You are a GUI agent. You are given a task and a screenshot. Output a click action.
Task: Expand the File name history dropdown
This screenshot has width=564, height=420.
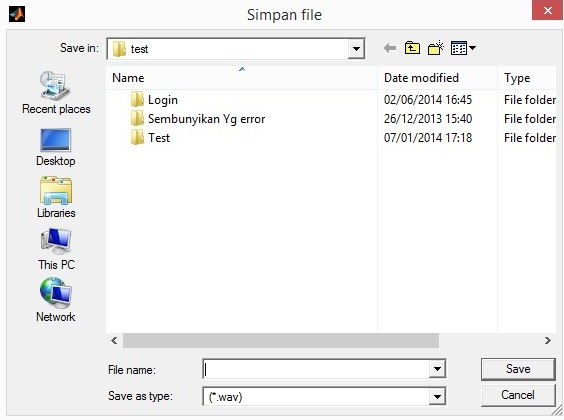(437, 369)
